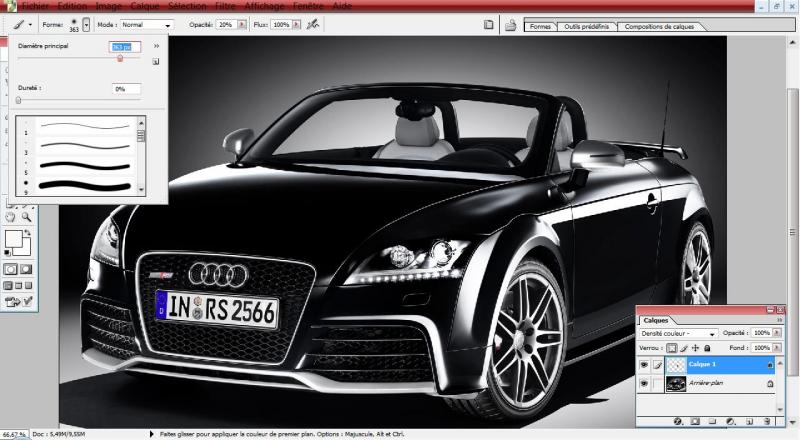
Task: Click the Photoshop application icon in title bar
Action: pyautogui.click(x=10, y=6)
